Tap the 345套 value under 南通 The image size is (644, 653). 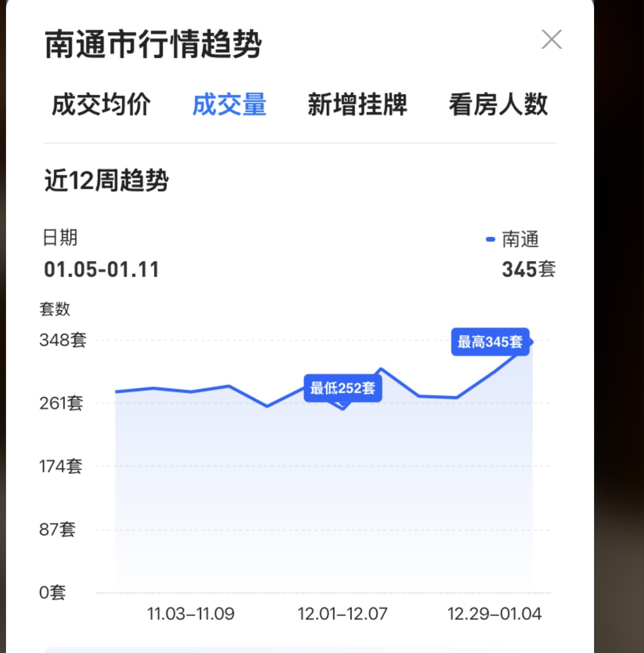click(528, 270)
